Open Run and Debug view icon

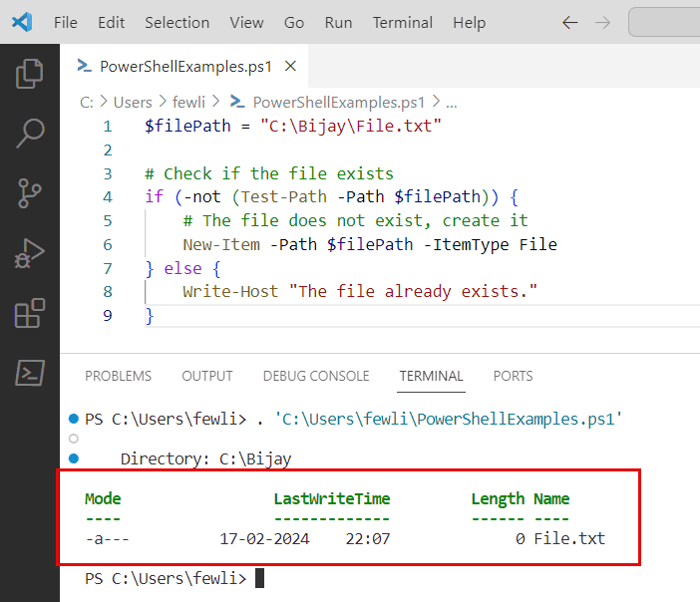point(30,253)
